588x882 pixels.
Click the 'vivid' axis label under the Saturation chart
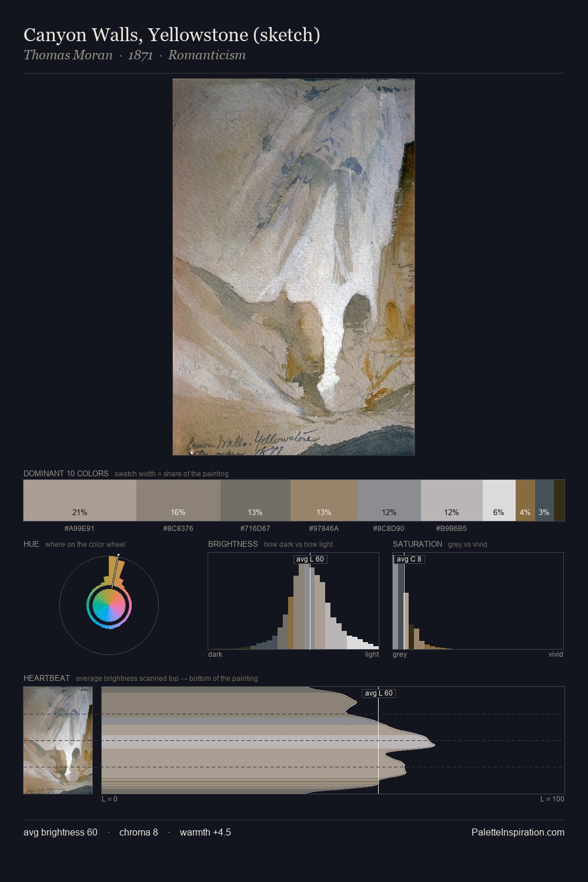click(556, 654)
